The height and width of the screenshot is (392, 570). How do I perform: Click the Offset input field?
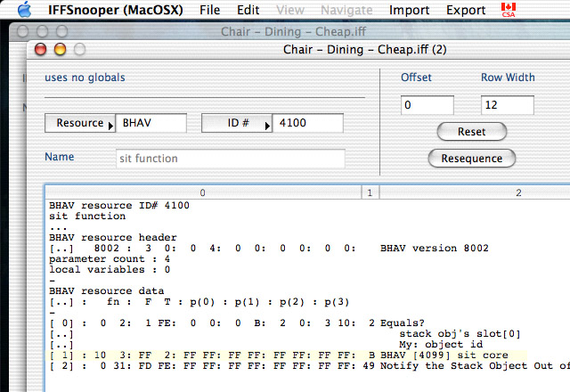click(427, 106)
